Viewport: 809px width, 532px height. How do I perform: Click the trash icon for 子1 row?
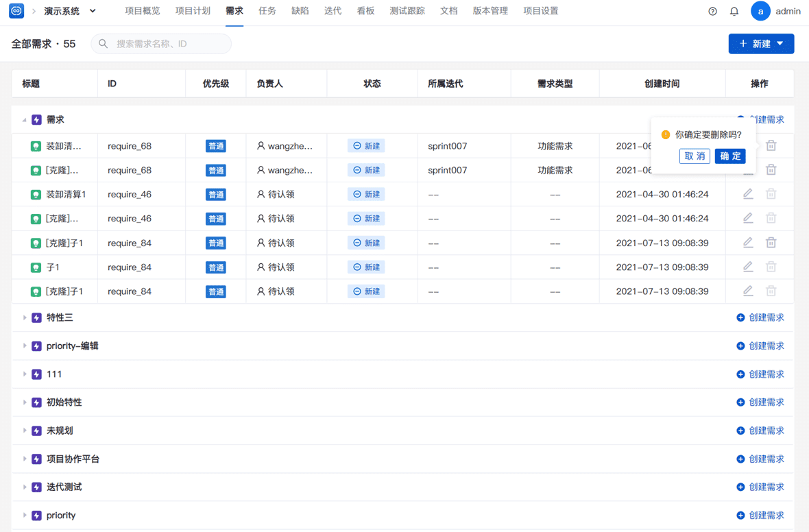[771, 267]
